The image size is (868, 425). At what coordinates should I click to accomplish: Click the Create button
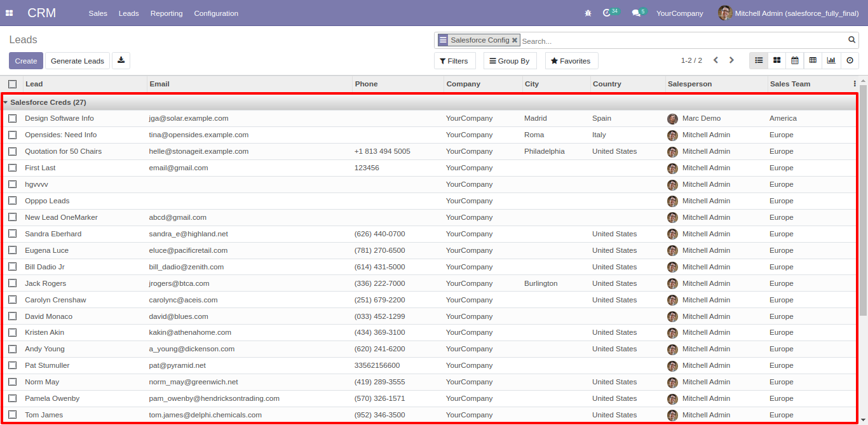(26, 61)
